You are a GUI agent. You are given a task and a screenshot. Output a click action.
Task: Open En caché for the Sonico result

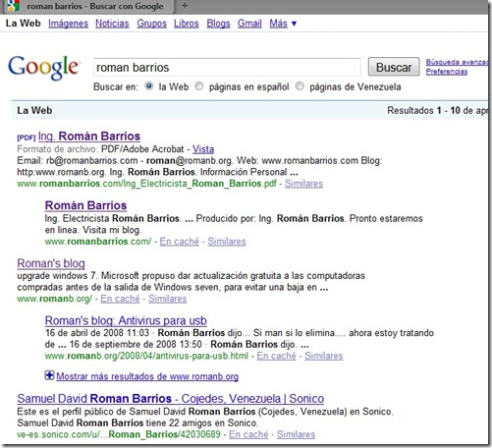248,434
